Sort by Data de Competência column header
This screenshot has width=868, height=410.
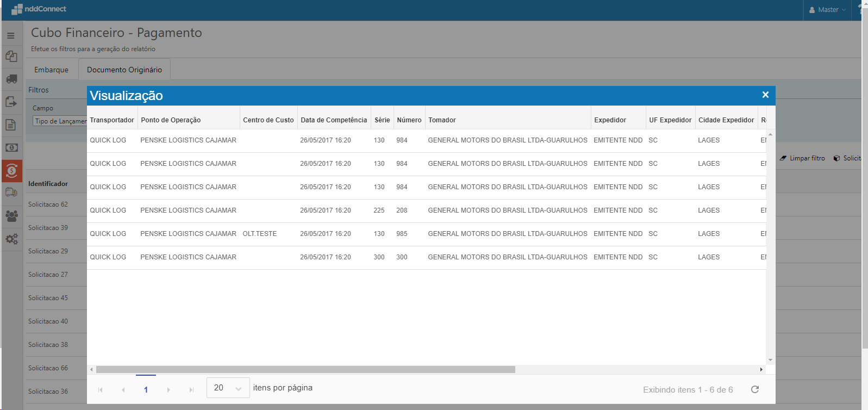coord(334,120)
